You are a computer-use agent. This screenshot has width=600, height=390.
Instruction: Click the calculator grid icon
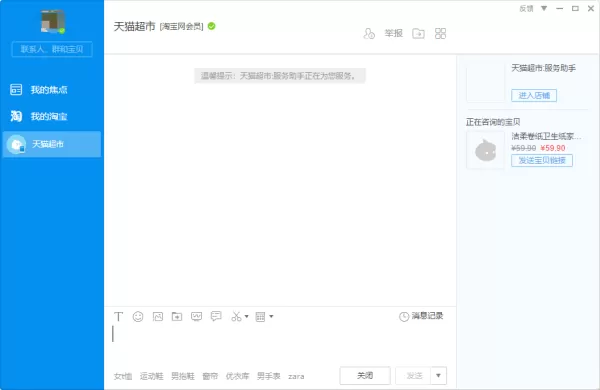[260, 317]
